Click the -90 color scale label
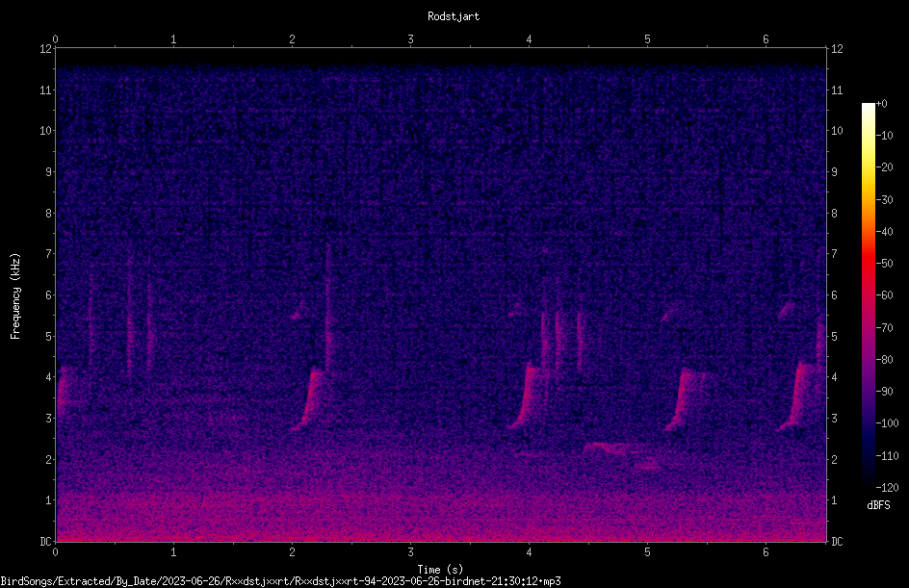 [x=884, y=392]
